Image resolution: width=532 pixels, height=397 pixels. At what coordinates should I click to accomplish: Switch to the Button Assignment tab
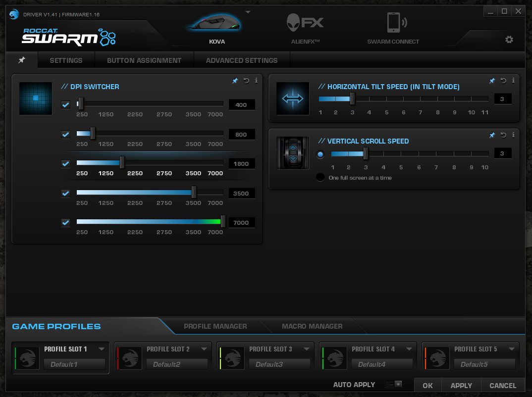click(x=144, y=60)
